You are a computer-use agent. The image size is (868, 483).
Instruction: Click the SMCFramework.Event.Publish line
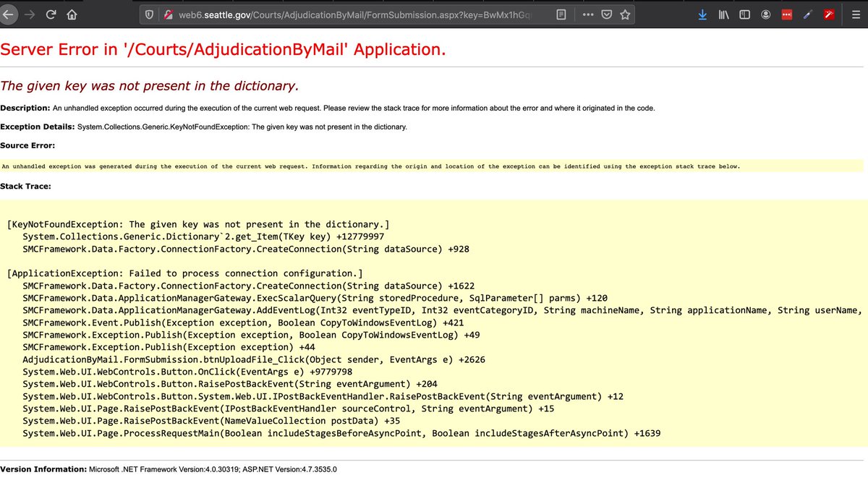[243, 322]
